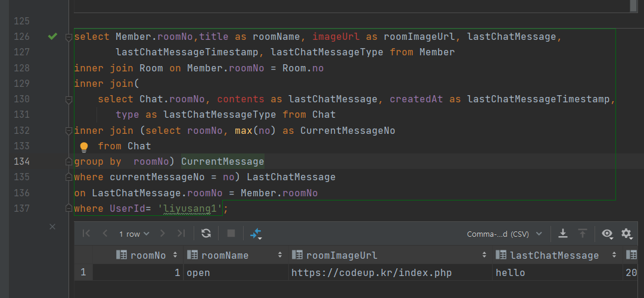Click 'contents' on line 130
This screenshot has height=298, width=644.
(x=241, y=99)
